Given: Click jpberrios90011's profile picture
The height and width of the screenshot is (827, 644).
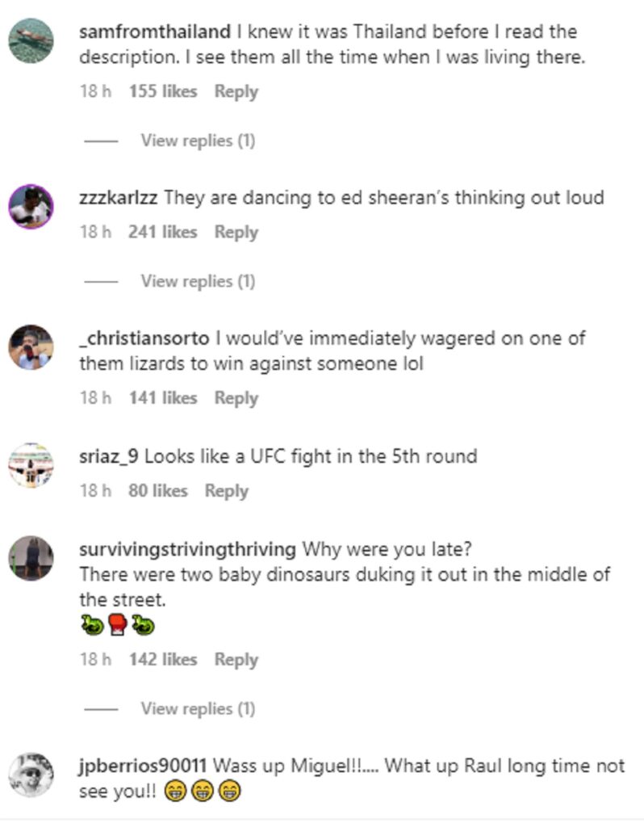Looking at the screenshot, I should click(x=31, y=775).
